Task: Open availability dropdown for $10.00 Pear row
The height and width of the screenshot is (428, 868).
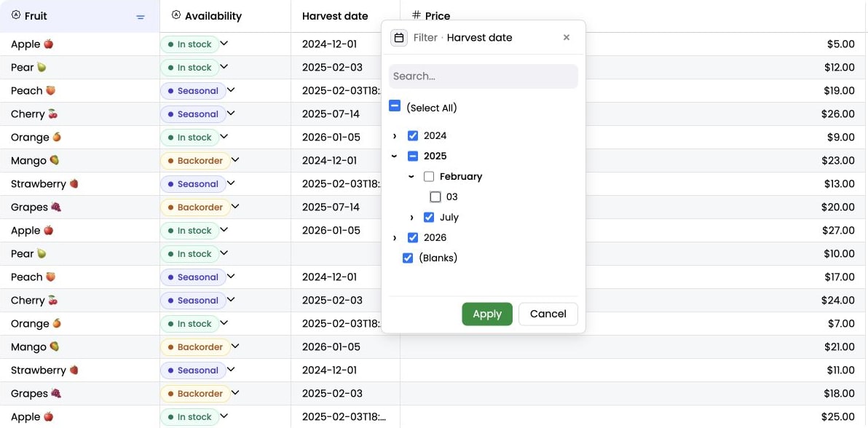Action: [224, 253]
